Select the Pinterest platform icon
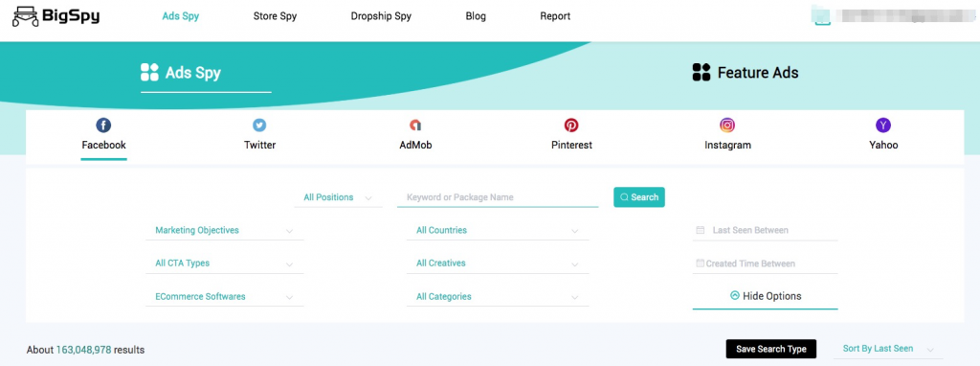The height and width of the screenshot is (366, 980). pyautogui.click(x=571, y=126)
